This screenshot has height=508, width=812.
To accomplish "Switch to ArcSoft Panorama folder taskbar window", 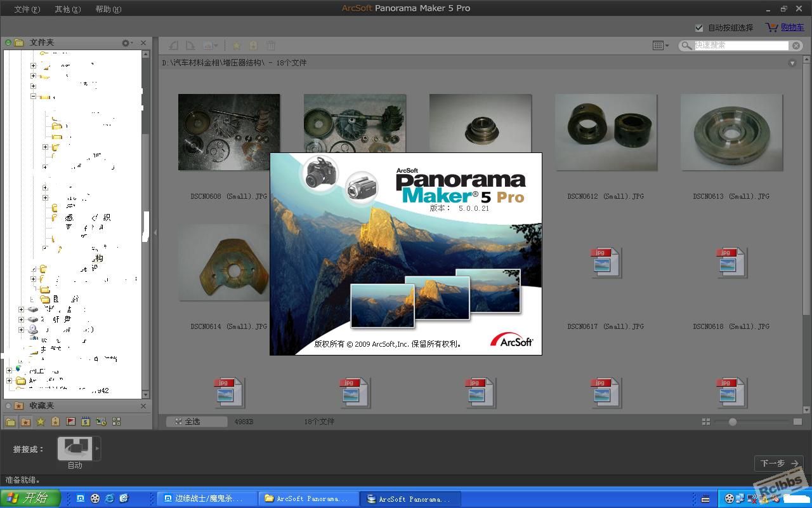I will coord(309,499).
